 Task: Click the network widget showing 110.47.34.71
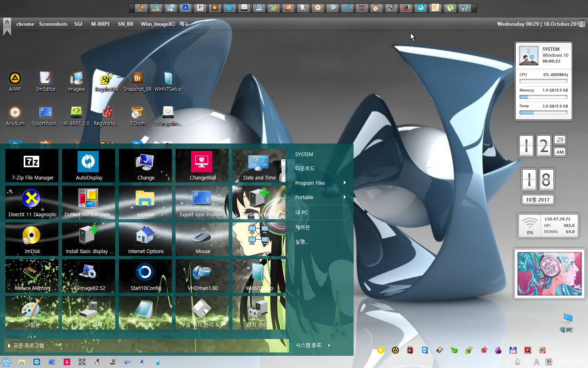click(548, 226)
